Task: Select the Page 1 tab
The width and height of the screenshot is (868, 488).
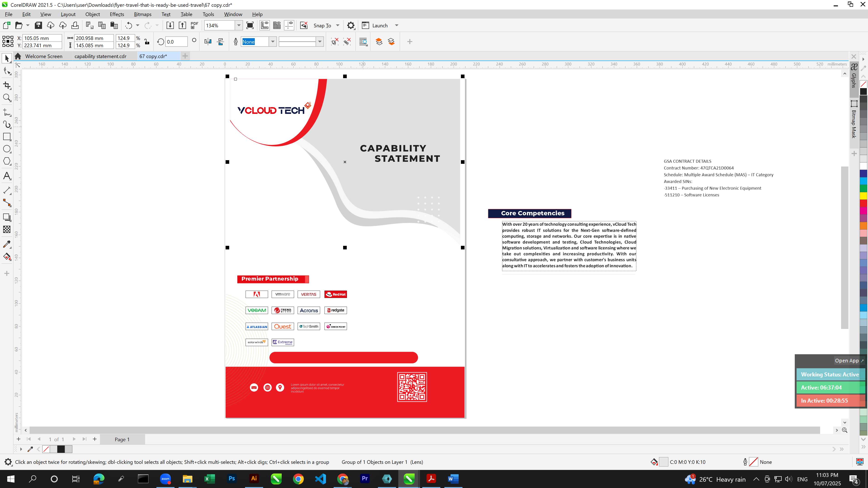Action: [122, 439]
